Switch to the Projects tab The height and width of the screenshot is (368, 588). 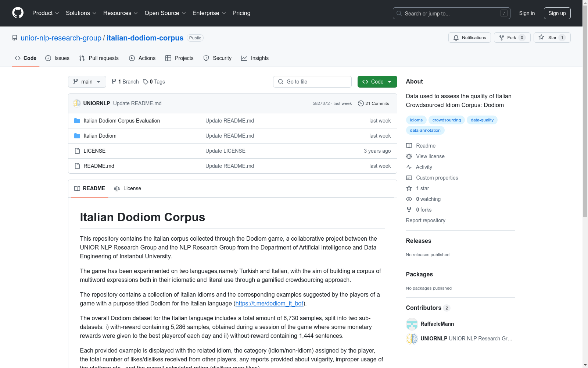click(x=179, y=58)
